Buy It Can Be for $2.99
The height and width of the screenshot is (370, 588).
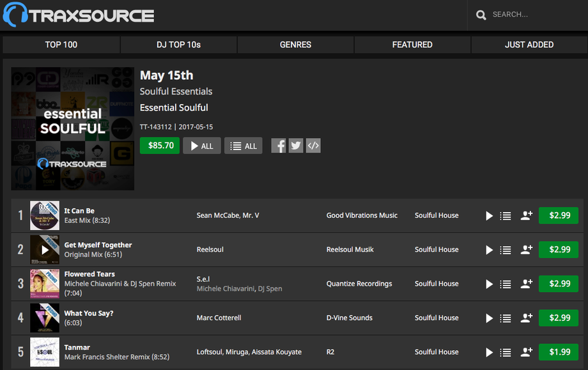(559, 215)
